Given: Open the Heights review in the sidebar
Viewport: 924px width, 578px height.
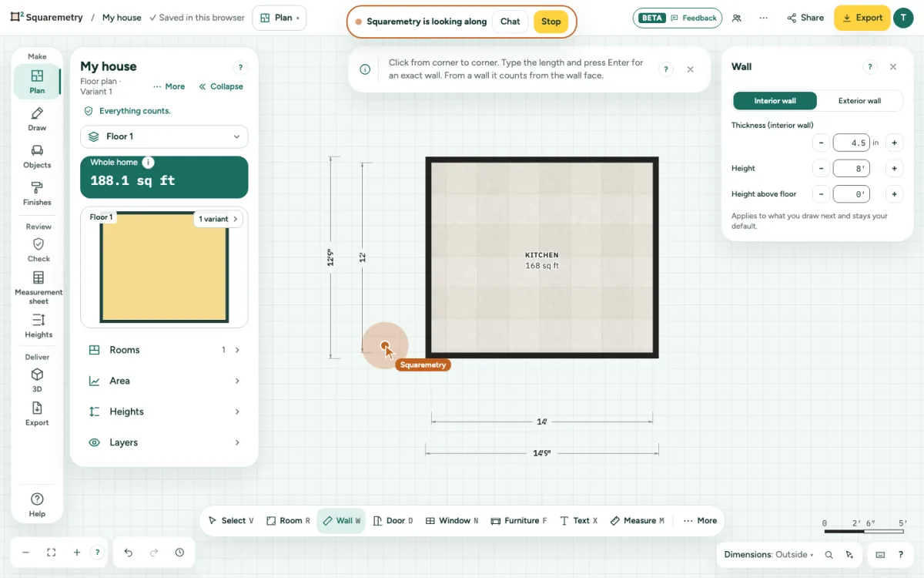Looking at the screenshot, I should [x=38, y=325].
